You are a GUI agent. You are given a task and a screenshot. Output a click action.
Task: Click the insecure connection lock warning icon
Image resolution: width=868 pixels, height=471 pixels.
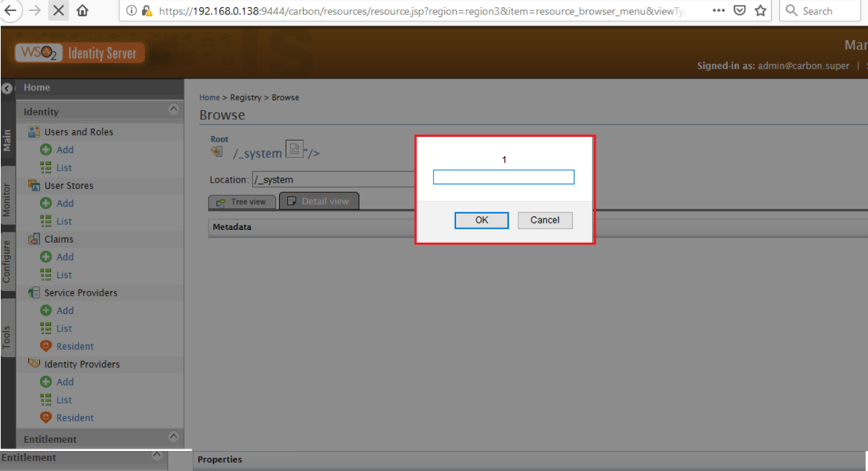tap(147, 10)
